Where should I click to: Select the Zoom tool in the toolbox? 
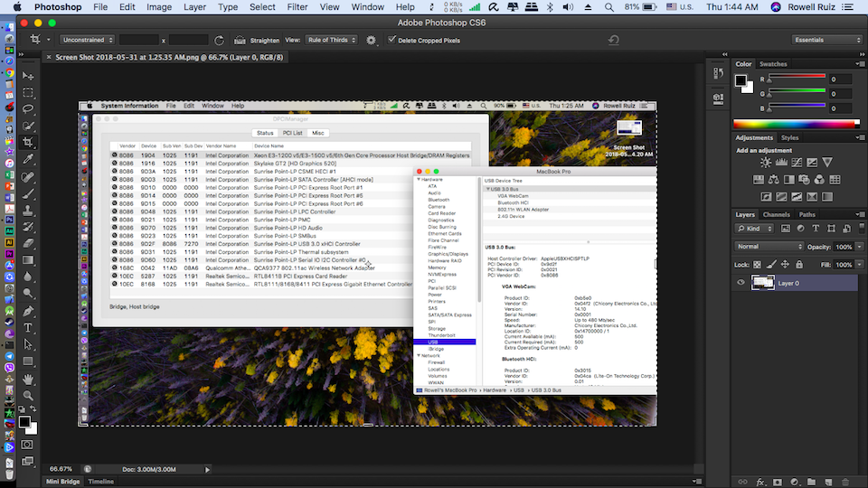coord(28,395)
